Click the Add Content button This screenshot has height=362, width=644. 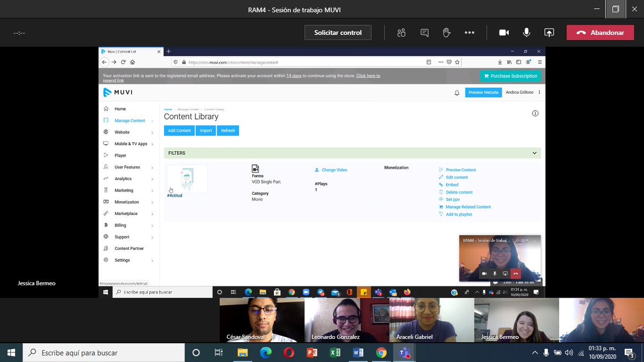(179, 130)
